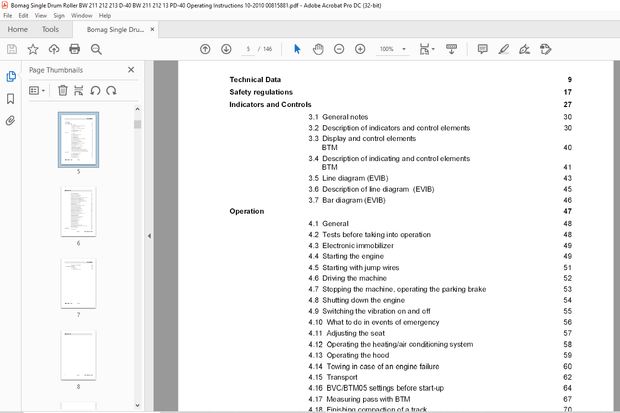The image size is (620, 413).
Task: Click the 'Indicators and Controls' heading
Action: pyautogui.click(x=270, y=104)
